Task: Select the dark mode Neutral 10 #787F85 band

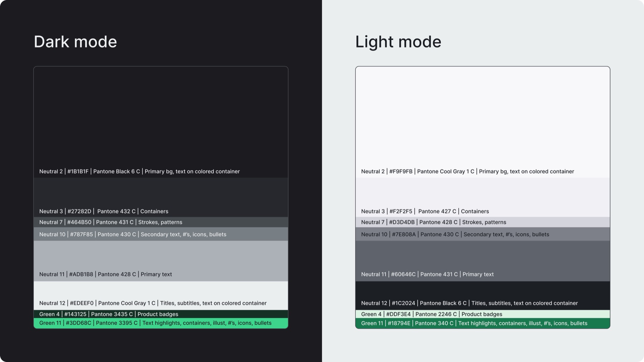Action: pos(161,234)
